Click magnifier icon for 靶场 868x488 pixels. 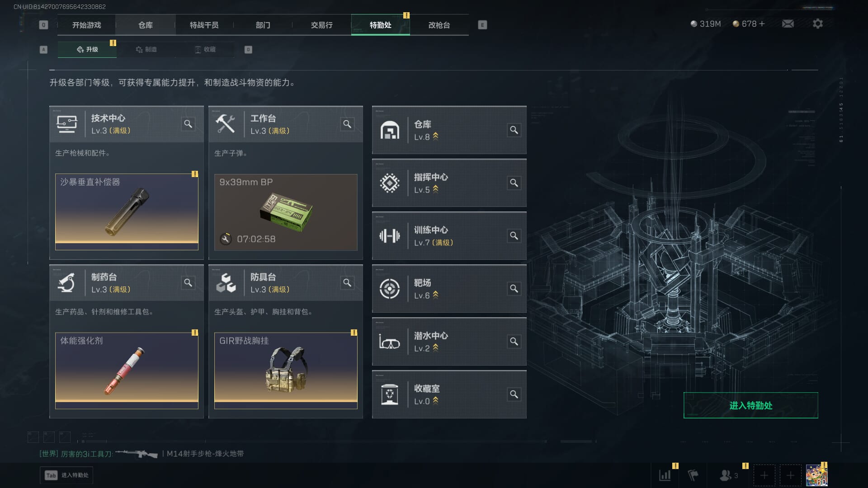click(x=514, y=289)
